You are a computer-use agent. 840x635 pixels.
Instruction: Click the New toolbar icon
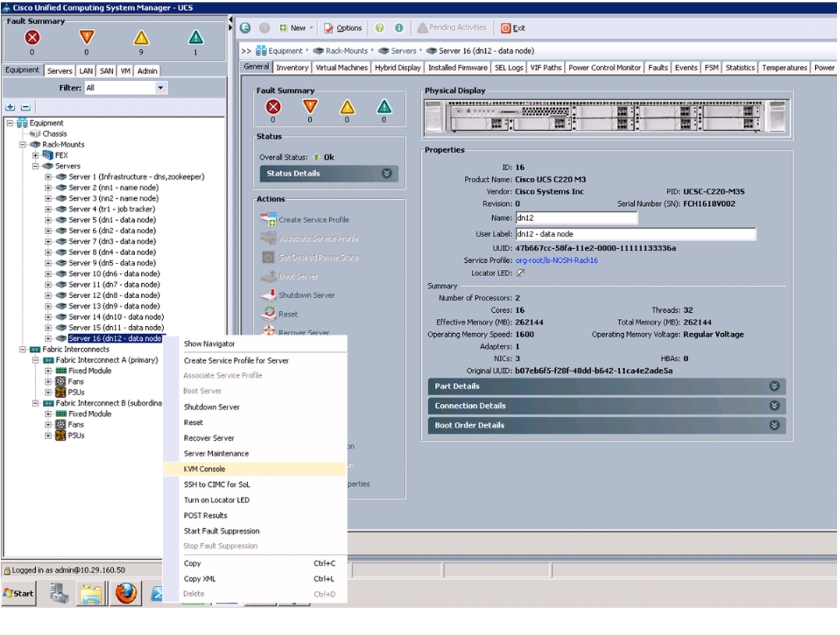[x=283, y=28]
